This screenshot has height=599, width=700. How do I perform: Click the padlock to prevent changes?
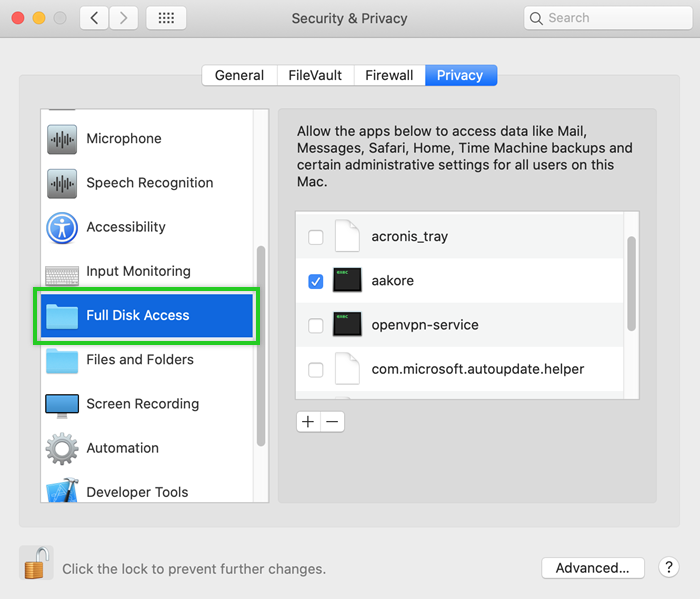pyautogui.click(x=36, y=564)
